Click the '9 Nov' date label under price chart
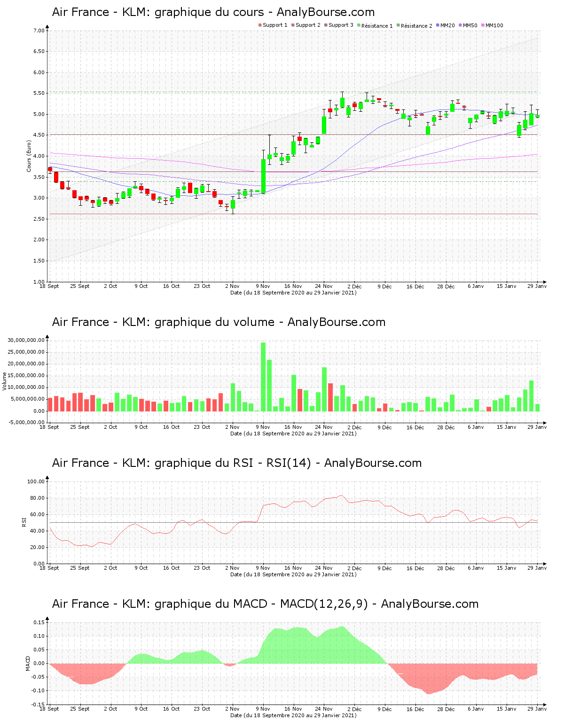The image size is (564, 728). 263,286
